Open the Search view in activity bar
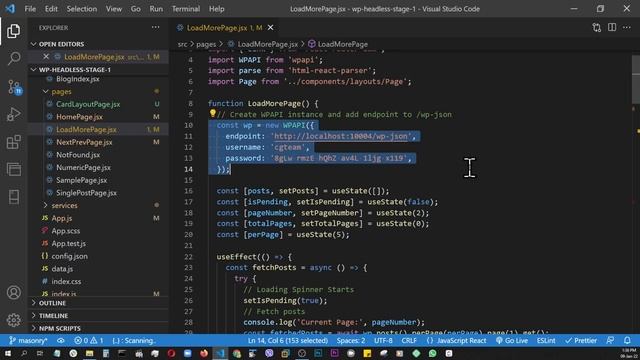Viewport: 640px width, 360px height. (13, 58)
